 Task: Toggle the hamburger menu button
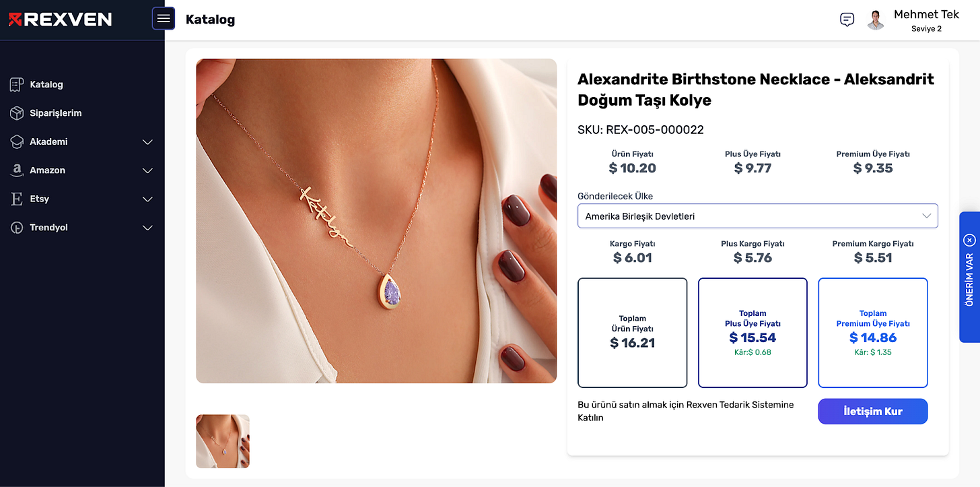coord(164,19)
